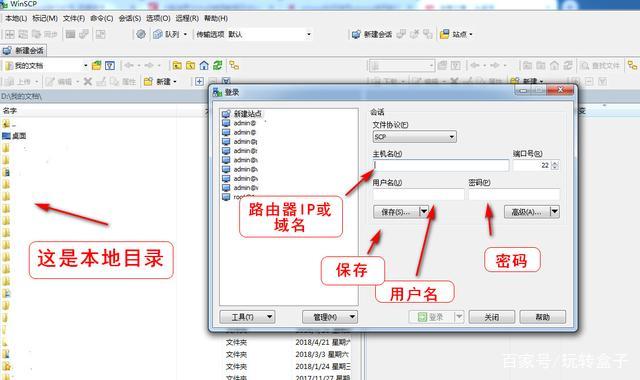Toggle the remote directory tree icon
Screen dimensions: 640x380
click(632, 65)
